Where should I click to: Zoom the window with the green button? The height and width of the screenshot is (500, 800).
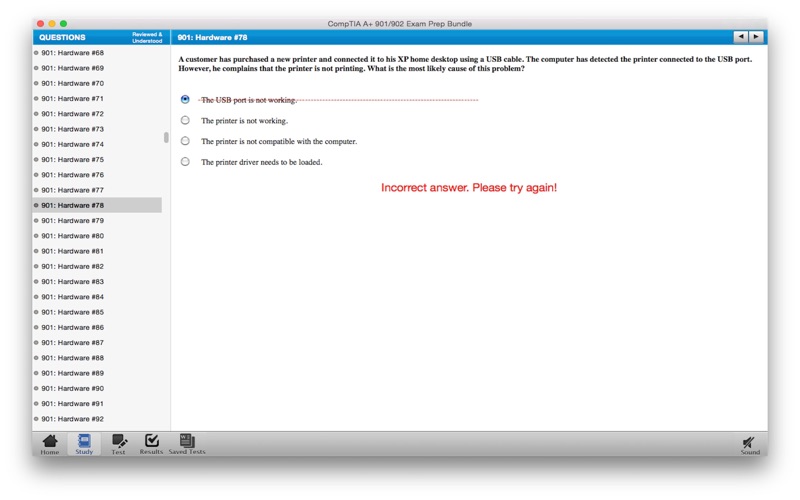[x=63, y=23]
